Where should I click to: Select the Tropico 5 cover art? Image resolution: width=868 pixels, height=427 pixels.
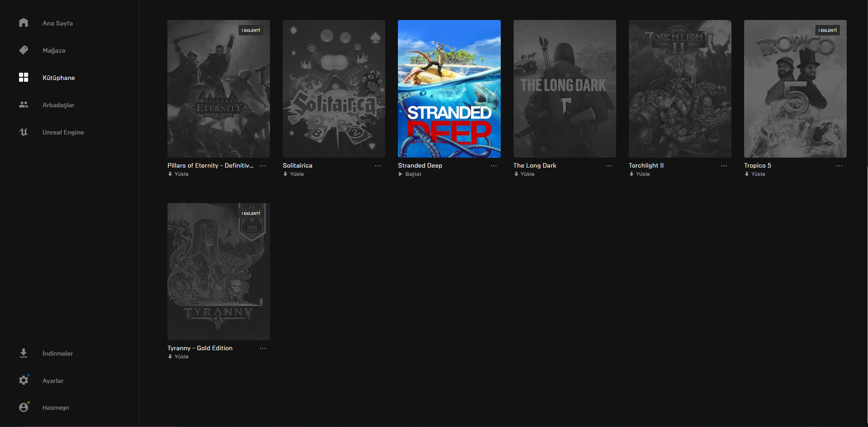795,89
